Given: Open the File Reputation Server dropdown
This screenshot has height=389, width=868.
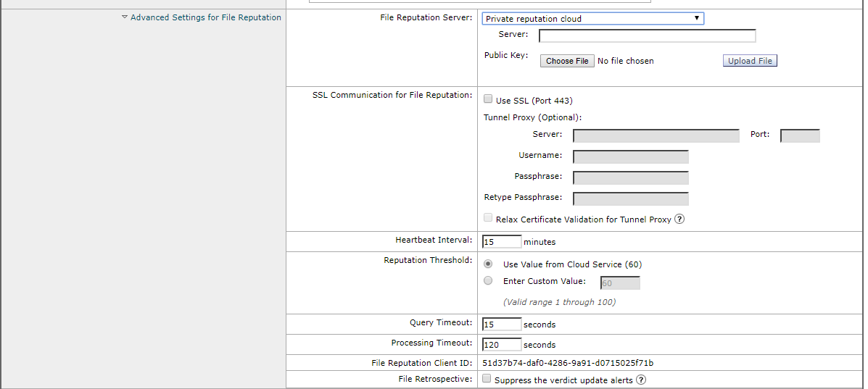Looking at the screenshot, I should pyautogui.click(x=593, y=18).
